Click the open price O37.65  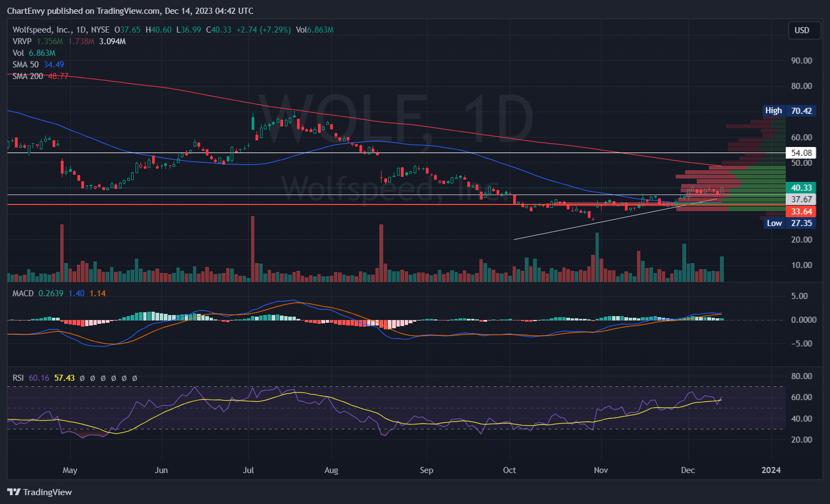pyautogui.click(x=127, y=30)
